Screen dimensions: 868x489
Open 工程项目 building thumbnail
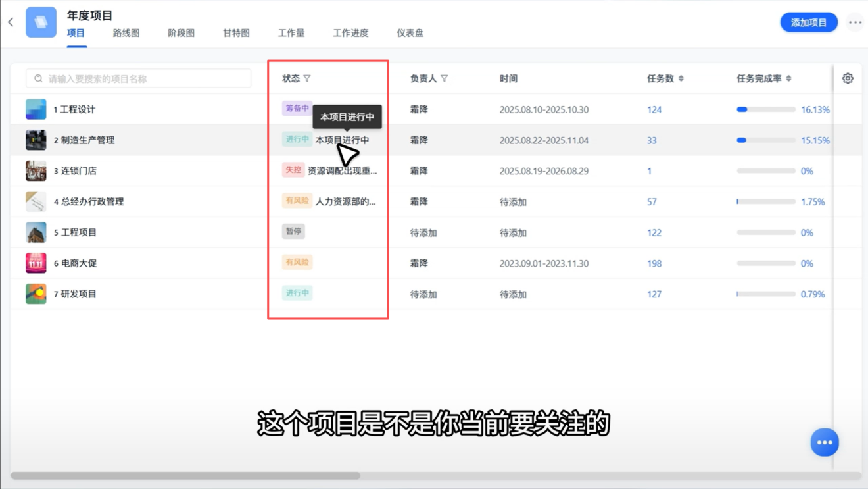[36, 232]
